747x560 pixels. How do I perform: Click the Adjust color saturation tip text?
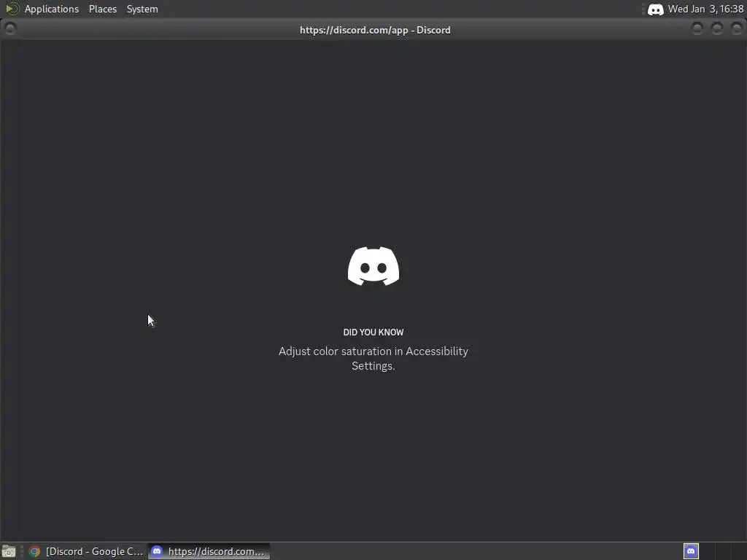[373, 359]
